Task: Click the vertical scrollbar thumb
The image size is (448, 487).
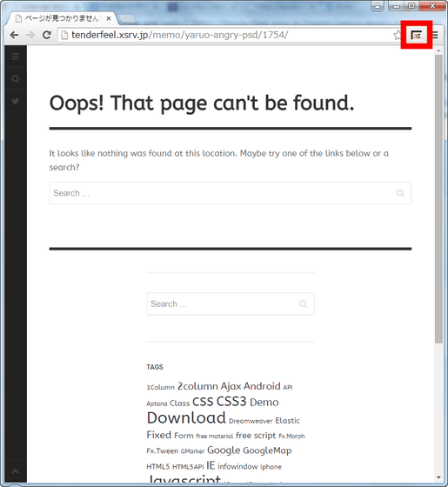Action: [x=438, y=199]
